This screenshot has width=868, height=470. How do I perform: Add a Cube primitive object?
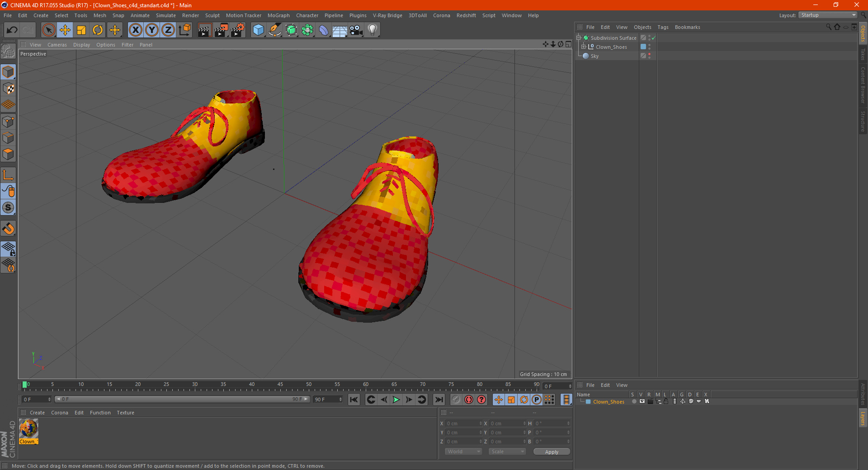tap(258, 30)
